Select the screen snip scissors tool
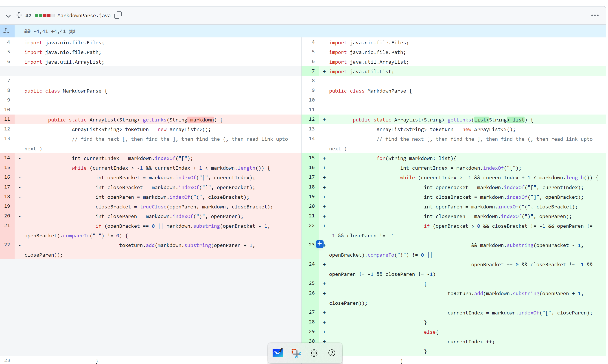 click(296, 353)
